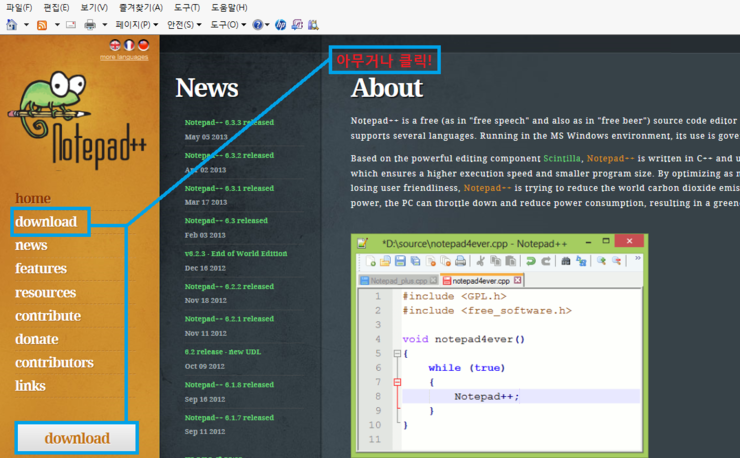
Task: Select the English (UK flag) language icon
Action: pyautogui.click(x=115, y=45)
